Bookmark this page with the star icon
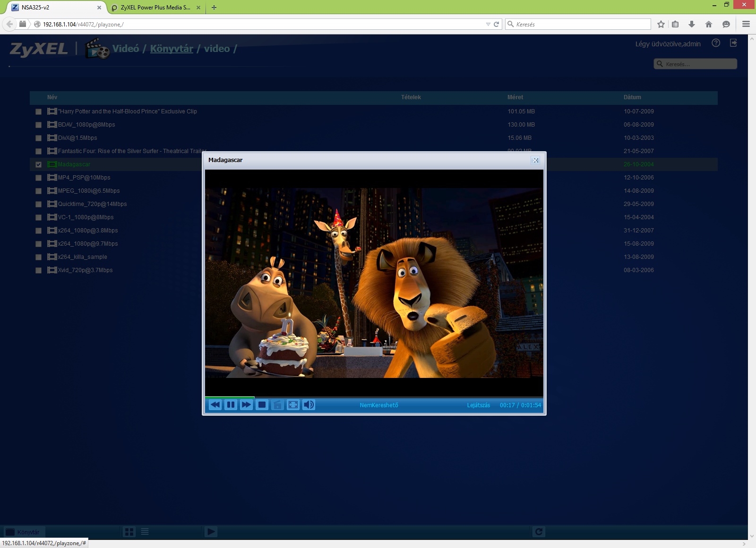The height and width of the screenshot is (548, 756). (661, 24)
